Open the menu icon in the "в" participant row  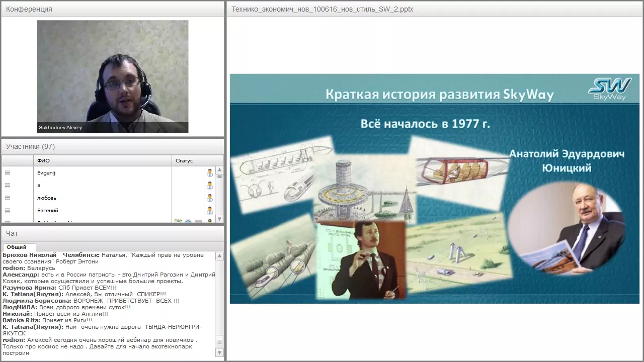(8, 185)
